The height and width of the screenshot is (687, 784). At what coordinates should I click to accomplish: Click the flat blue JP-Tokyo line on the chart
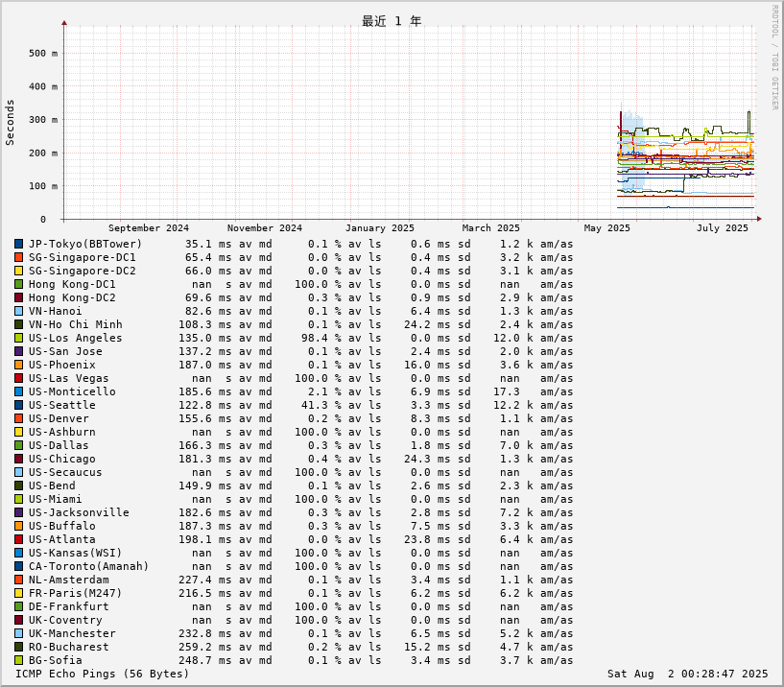pyautogui.click(x=685, y=207)
